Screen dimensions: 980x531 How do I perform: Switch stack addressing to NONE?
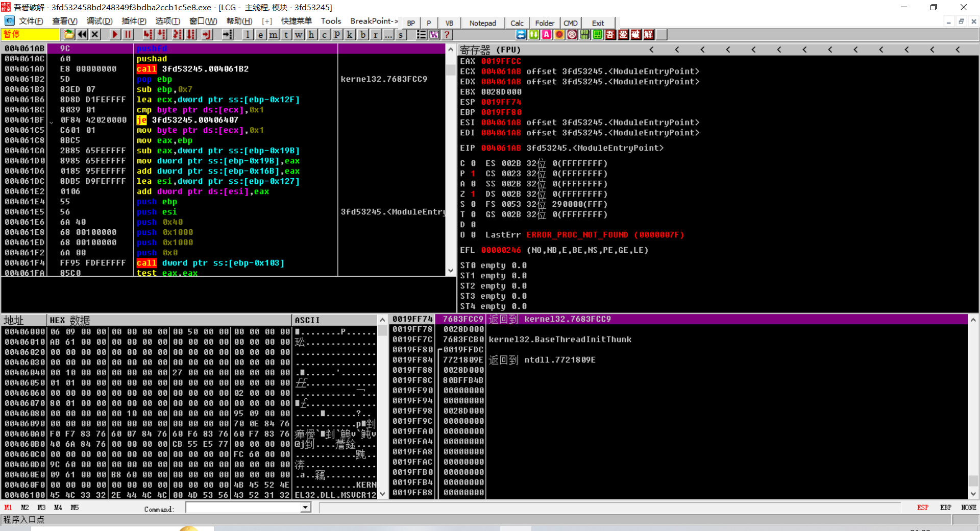[969, 508]
